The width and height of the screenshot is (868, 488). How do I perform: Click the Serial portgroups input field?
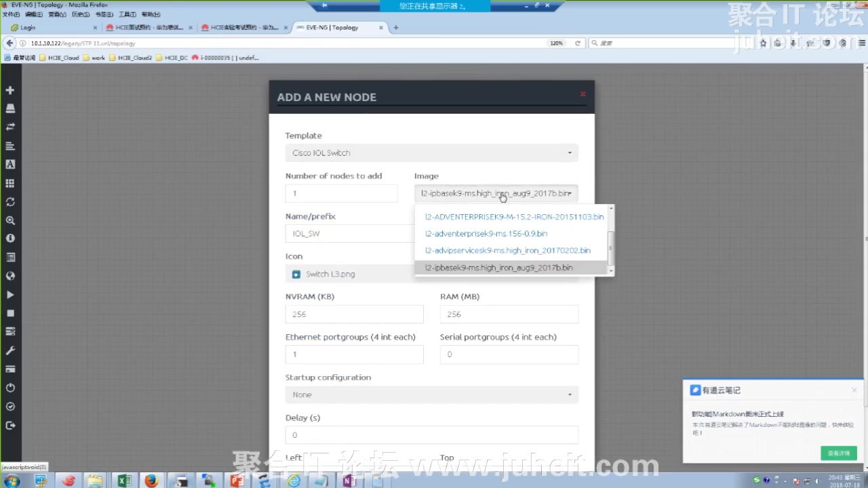pyautogui.click(x=509, y=354)
